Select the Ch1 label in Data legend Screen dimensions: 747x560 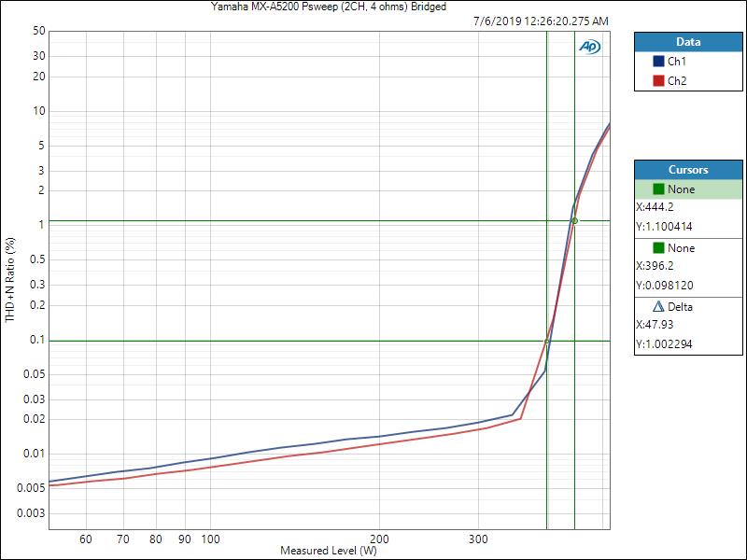[676, 62]
